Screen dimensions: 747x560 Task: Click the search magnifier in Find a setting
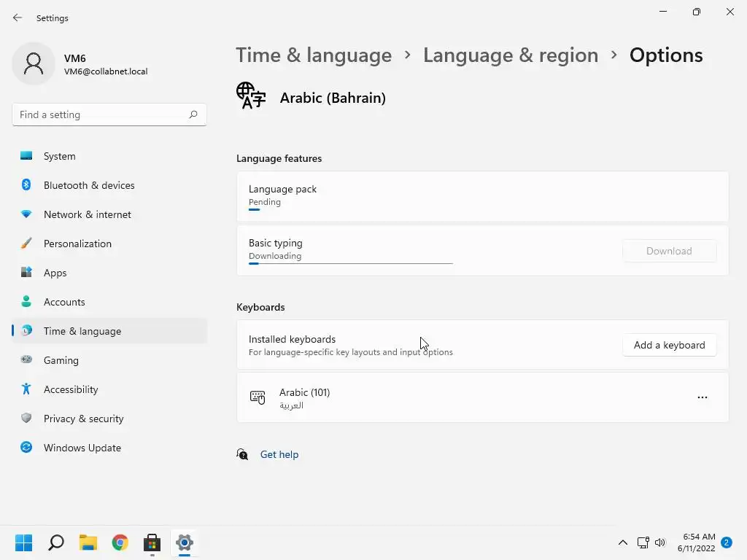[x=193, y=114]
